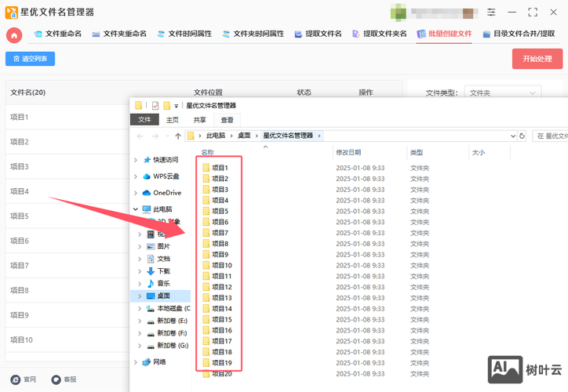Screen dimensions: 568x392
Task: Select 音乐 in navigation tree
Action: pos(163,283)
